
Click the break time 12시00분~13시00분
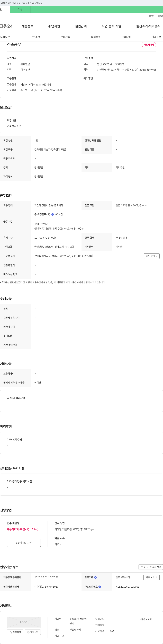click(45, 238)
